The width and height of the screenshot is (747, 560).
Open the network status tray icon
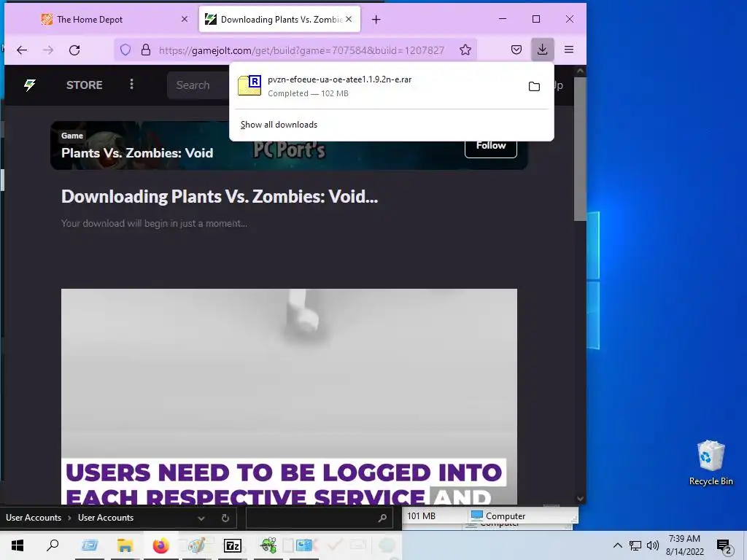coord(635,545)
